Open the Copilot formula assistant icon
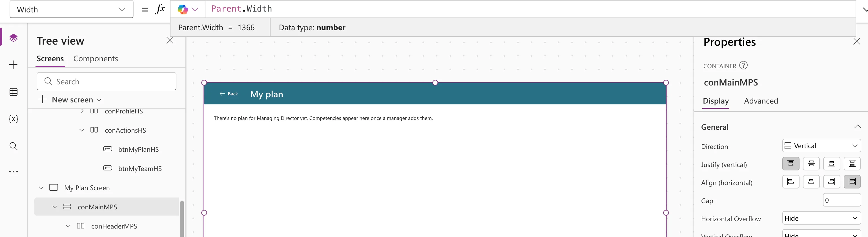 (x=183, y=9)
